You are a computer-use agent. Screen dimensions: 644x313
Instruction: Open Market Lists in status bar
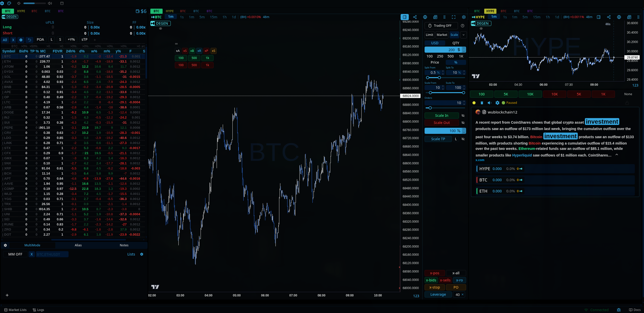click(x=15, y=310)
